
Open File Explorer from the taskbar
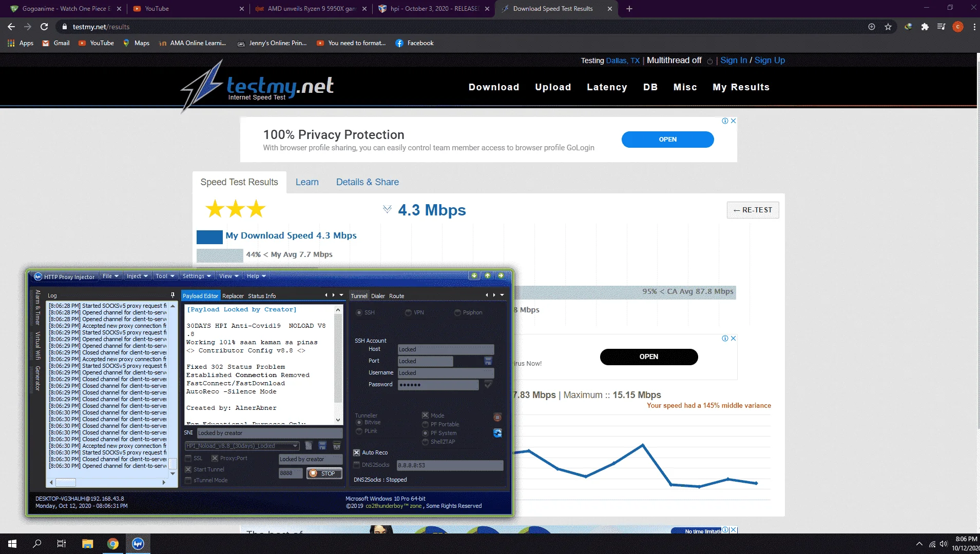point(87,544)
